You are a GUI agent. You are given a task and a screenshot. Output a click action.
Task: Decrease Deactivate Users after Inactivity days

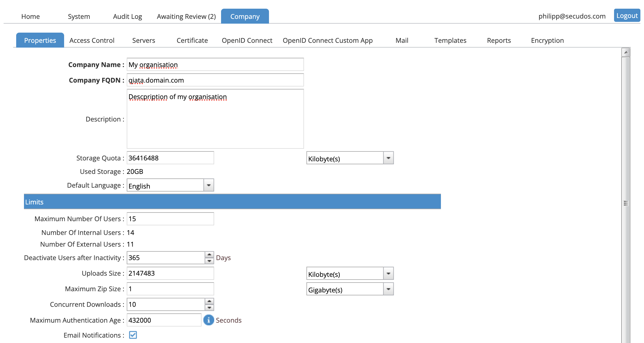click(209, 261)
